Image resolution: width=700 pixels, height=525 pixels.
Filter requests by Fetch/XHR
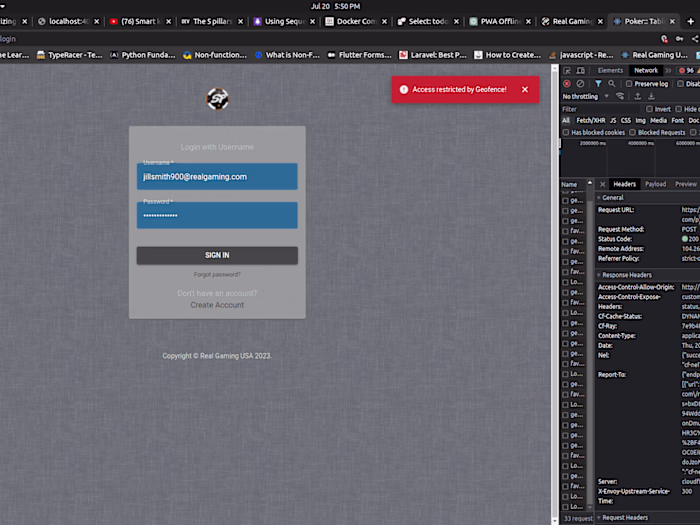point(591,121)
